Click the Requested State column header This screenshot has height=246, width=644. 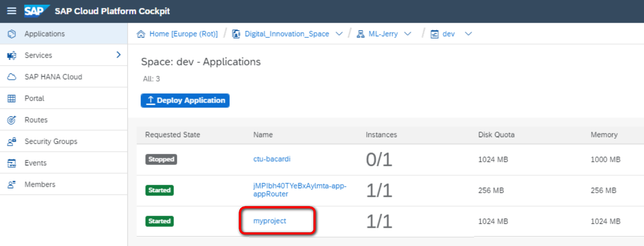coord(173,135)
